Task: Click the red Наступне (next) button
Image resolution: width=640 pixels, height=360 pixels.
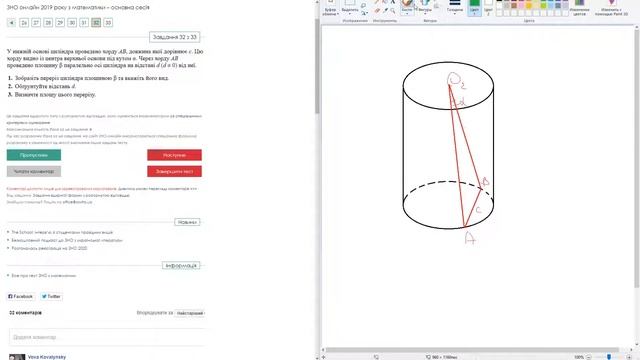Action: [x=174, y=155]
